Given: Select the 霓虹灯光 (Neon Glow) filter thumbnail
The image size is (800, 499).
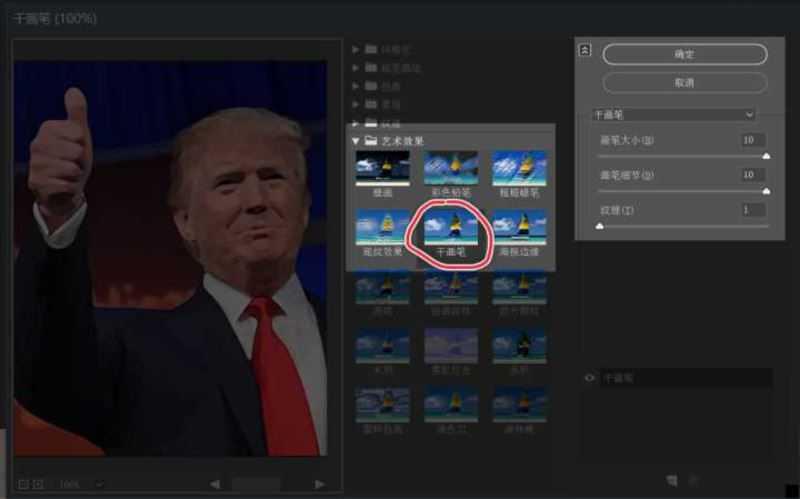Looking at the screenshot, I should (x=451, y=345).
